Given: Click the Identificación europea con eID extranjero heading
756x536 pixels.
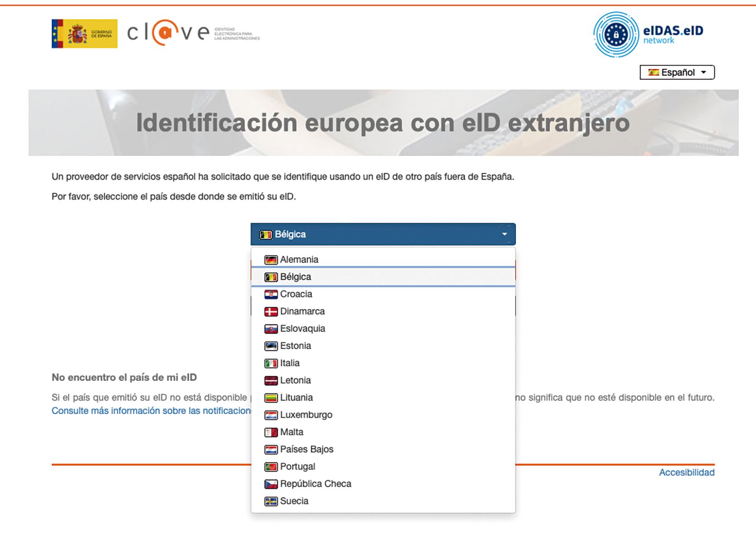Looking at the screenshot, I should click(383, 123).
